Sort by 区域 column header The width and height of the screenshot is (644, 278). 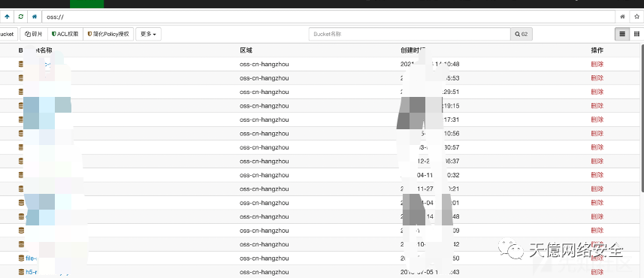coord(246,50)
